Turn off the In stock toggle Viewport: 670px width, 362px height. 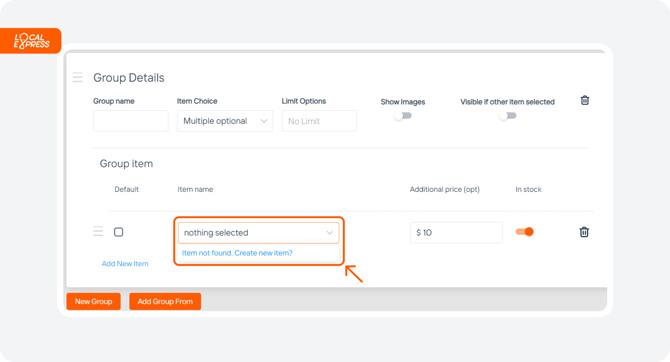[x=525, y=232]
